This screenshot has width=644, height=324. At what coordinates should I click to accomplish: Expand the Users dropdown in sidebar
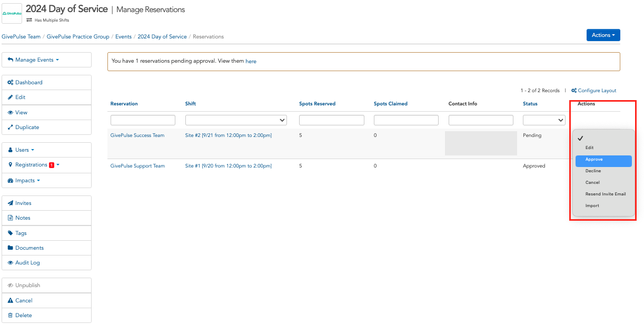[x=46, y=150]
